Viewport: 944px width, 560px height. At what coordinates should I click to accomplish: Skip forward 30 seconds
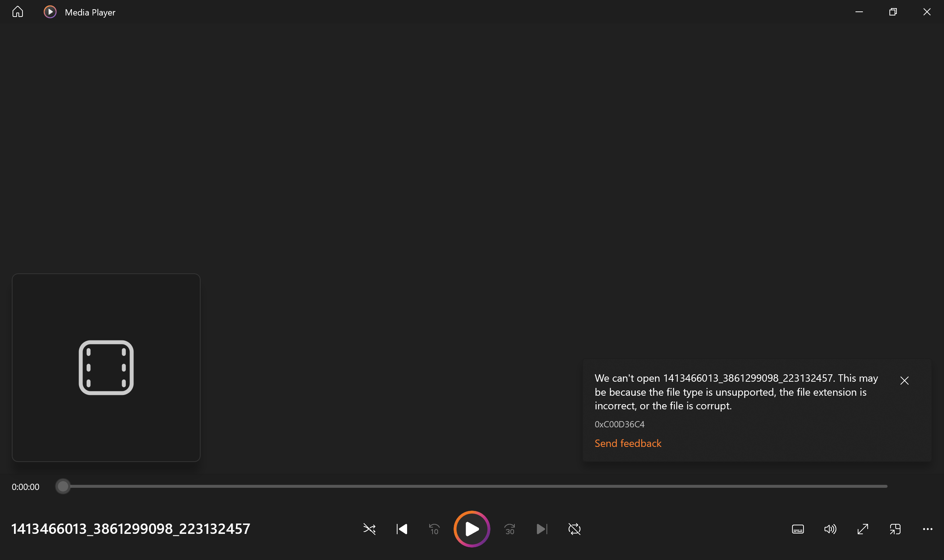point(510,529)
